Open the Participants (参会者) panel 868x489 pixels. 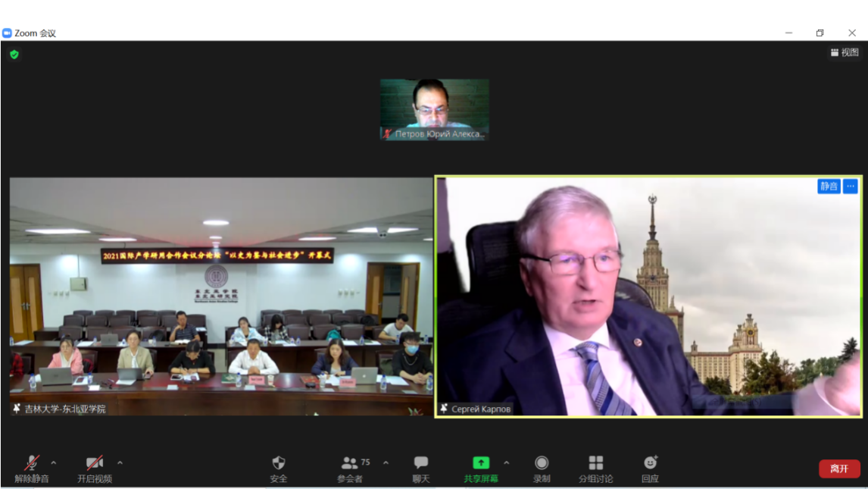(350, 463)
